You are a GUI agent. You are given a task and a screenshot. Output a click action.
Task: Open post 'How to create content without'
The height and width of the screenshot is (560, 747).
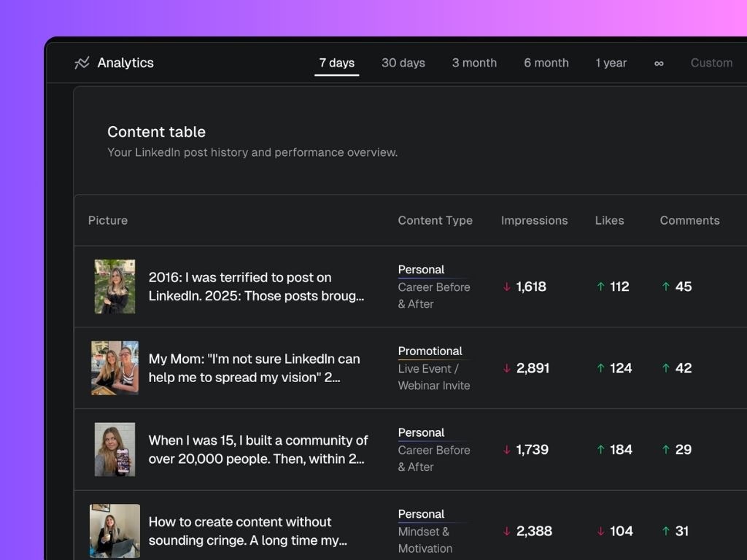point(248,531)
